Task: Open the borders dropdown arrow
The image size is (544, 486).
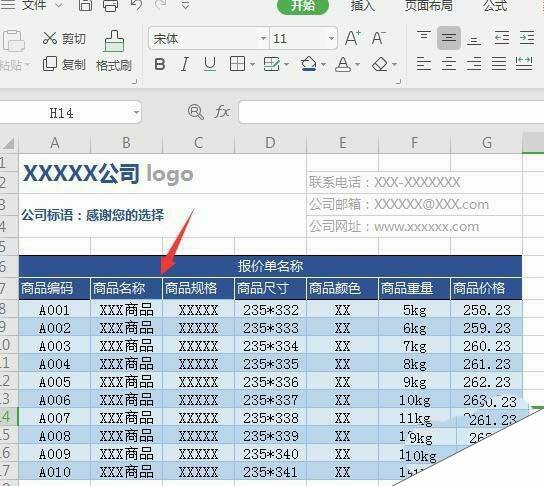Action: click(x=252, y=65)
